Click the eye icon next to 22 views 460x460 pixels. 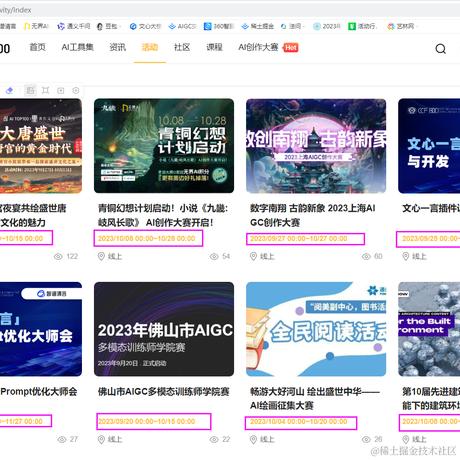[214, 439]
